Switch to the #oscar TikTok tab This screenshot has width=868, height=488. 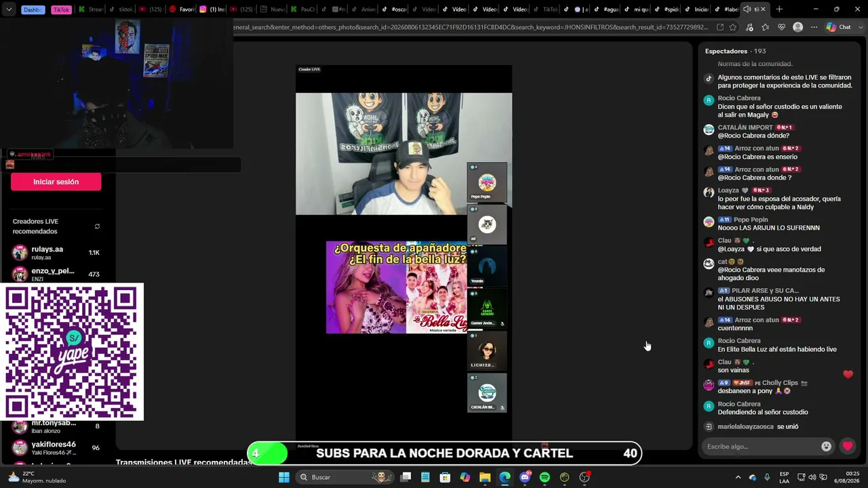[x=393, y=9]
